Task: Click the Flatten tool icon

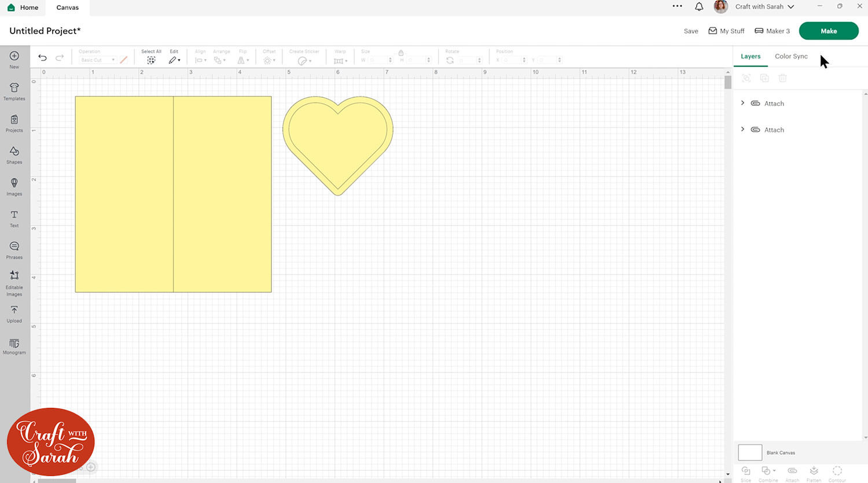Action: click(x=814, y=471)
